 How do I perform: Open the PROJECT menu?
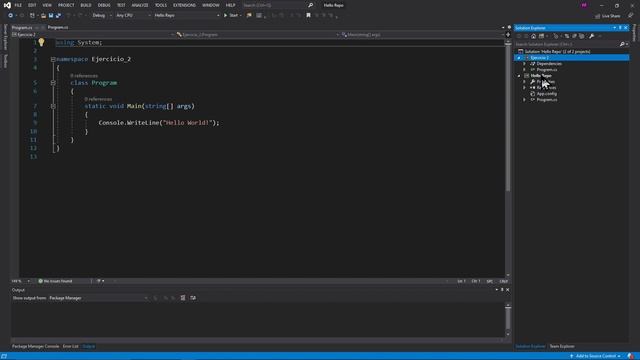point(66,5)
